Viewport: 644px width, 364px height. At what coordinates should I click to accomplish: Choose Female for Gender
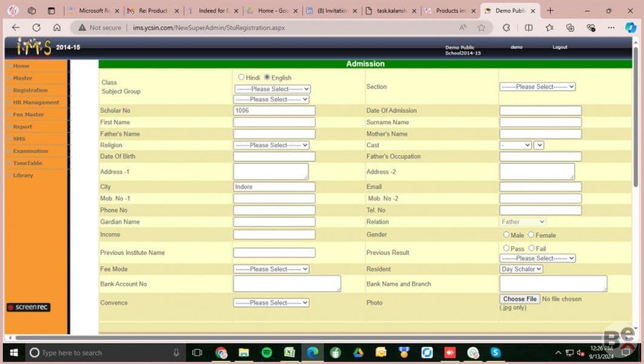pos(531,235)
